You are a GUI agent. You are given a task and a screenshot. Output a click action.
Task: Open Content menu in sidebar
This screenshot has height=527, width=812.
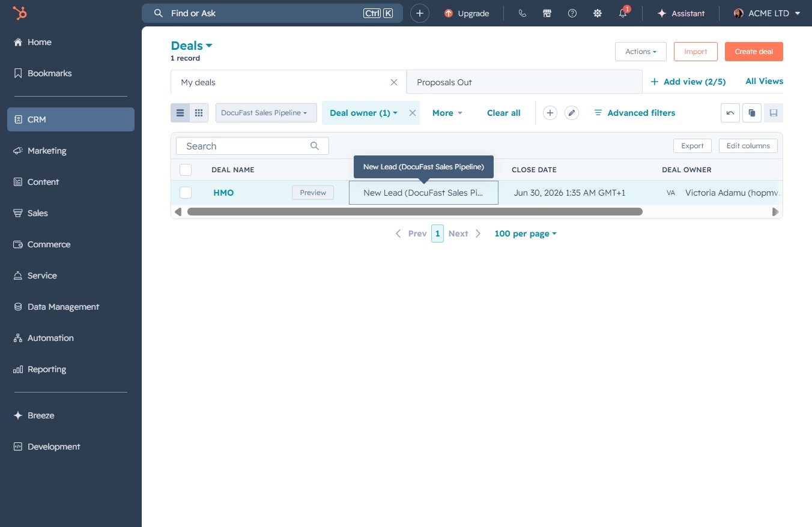pos(71,182)
